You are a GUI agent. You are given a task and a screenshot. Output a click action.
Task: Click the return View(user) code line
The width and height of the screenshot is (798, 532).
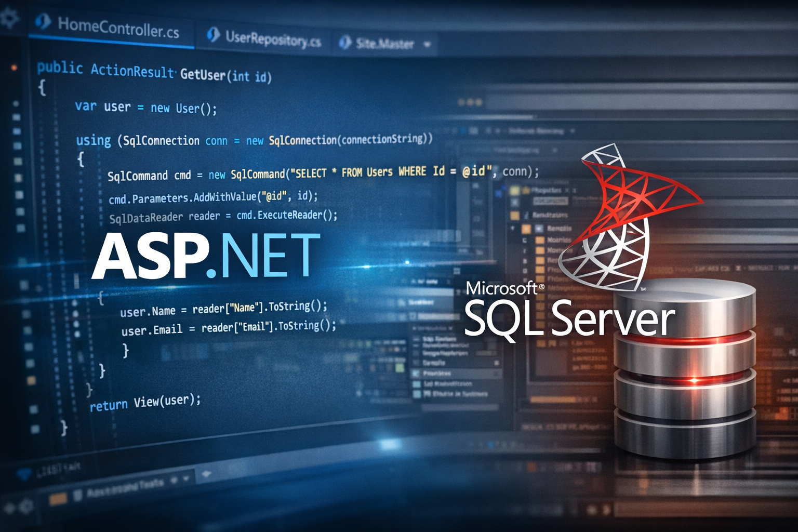145,403
